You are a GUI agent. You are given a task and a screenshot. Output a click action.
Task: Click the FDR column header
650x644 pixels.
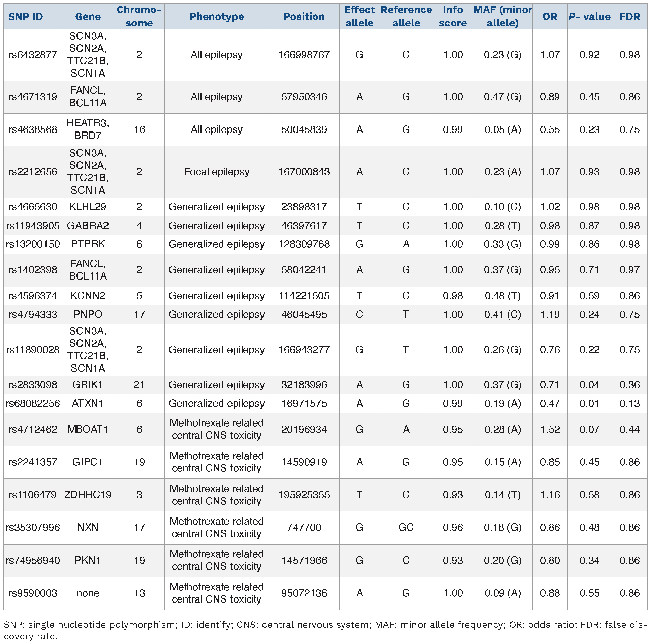click(x=629, y=17)
